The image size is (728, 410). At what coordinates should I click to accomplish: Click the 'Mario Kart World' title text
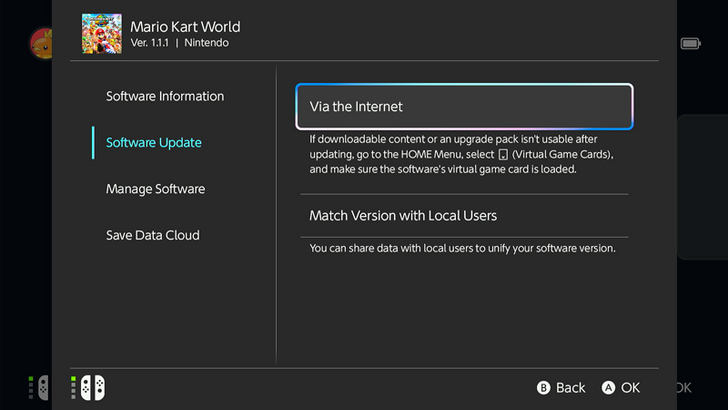pyautogui.click(x=185, y=27)
